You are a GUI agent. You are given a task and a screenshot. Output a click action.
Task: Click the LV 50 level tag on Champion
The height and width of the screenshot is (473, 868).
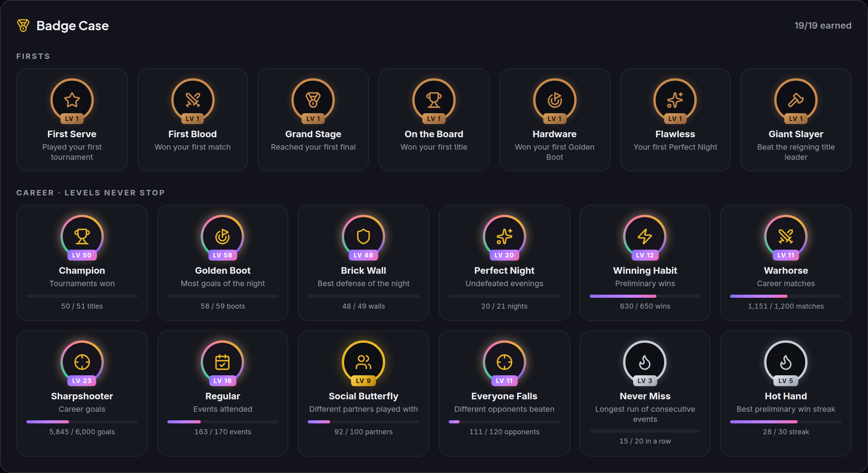coord(82,255)
